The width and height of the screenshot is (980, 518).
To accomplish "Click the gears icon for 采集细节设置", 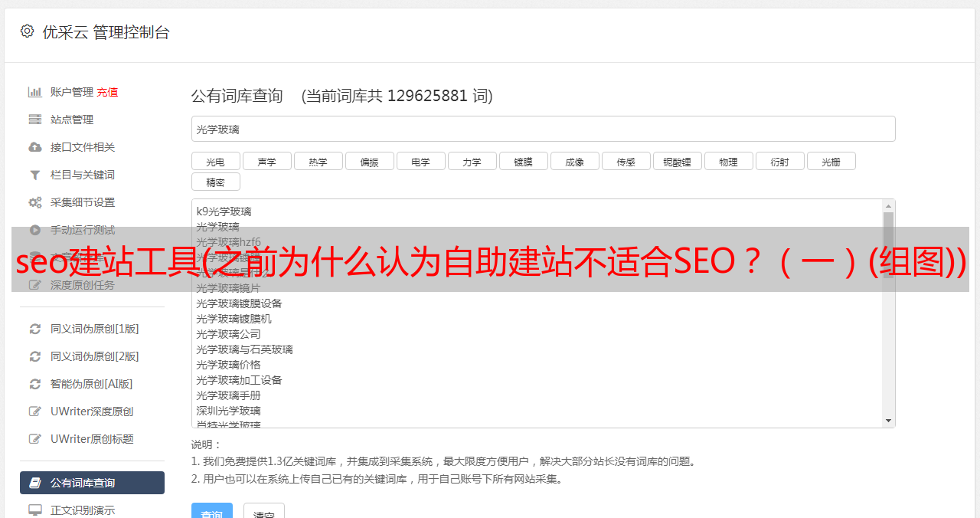I will click(35, 202).
